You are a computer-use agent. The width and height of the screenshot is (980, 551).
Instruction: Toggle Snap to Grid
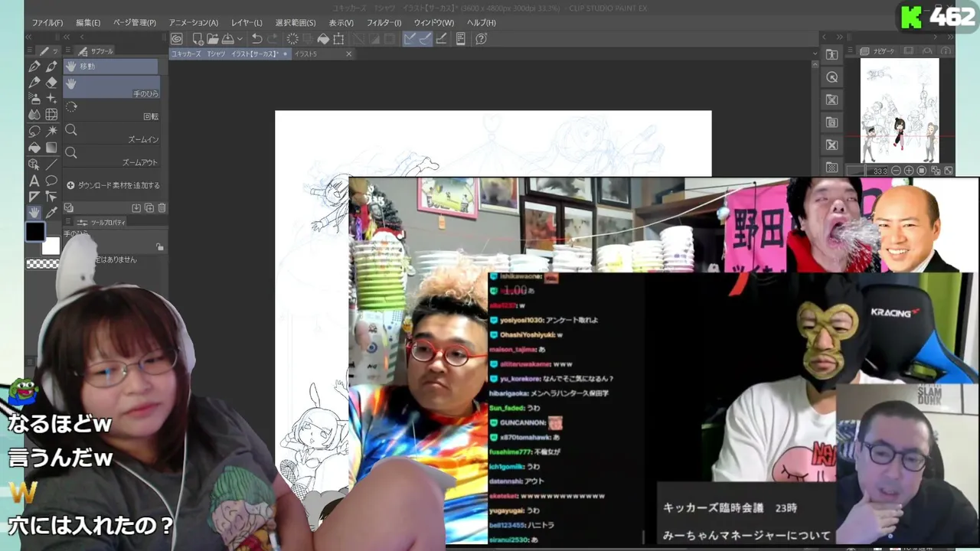[x=442, y=39]
